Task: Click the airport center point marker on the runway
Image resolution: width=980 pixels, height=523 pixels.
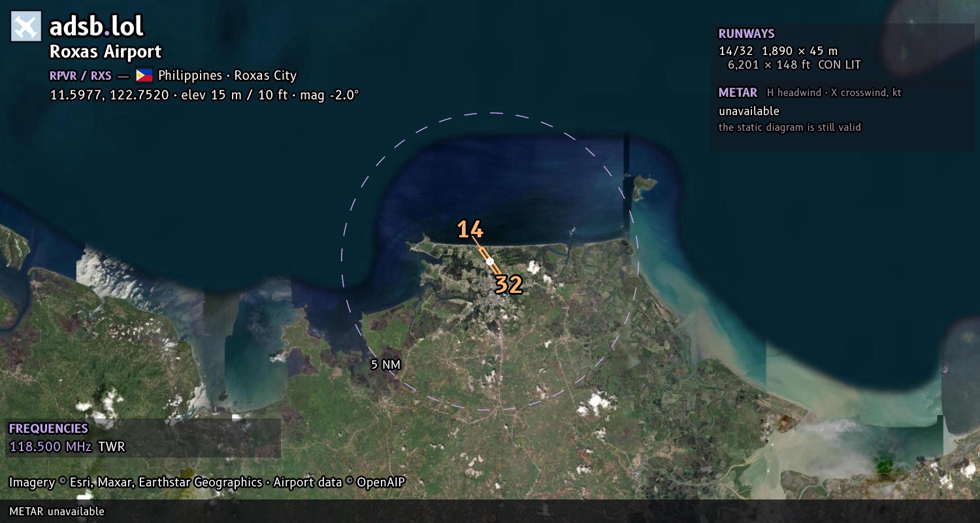Action: tap(490, 261)
